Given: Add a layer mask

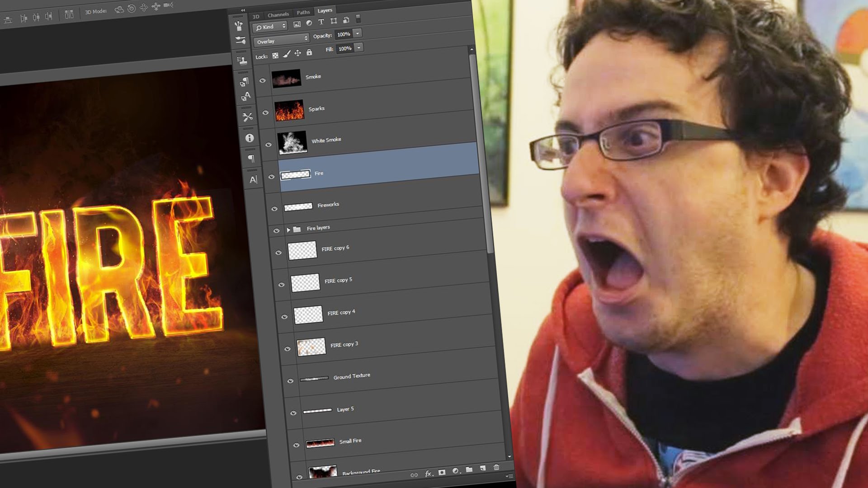Looking at the screenshot, I should click(x=442, y=472).
